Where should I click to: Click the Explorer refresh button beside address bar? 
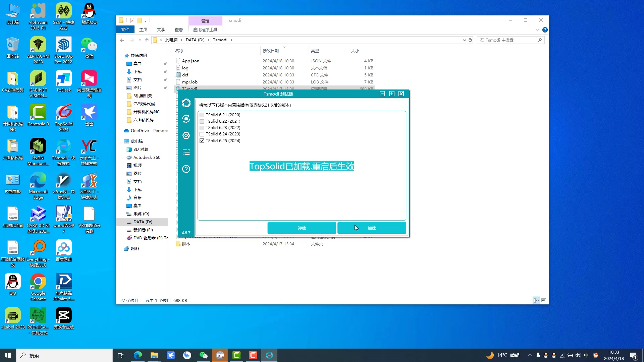[470, 40]
